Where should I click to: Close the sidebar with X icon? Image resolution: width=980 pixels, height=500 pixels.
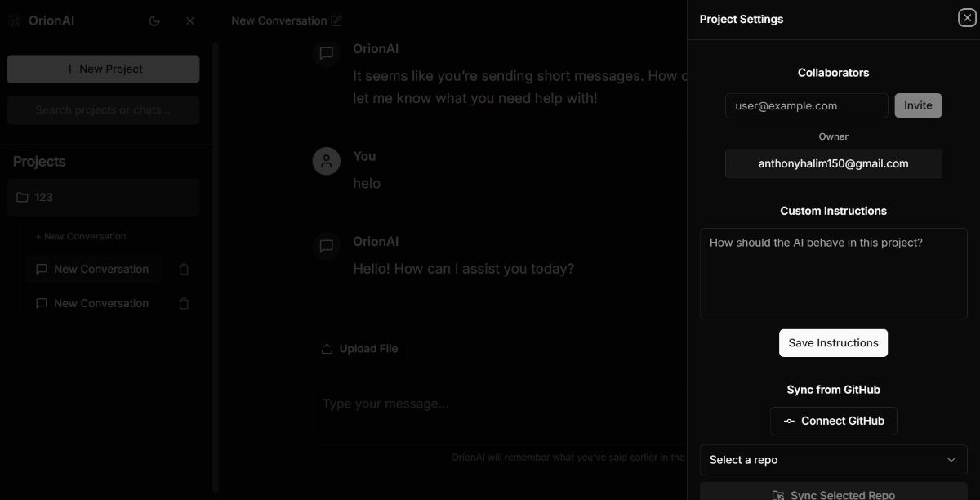coord(190,21)
